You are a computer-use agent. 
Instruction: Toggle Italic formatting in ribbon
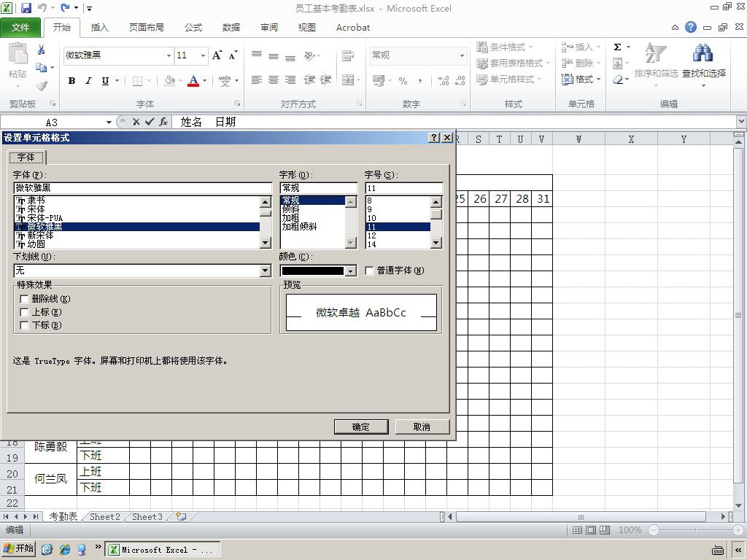[x=88, y=81]
